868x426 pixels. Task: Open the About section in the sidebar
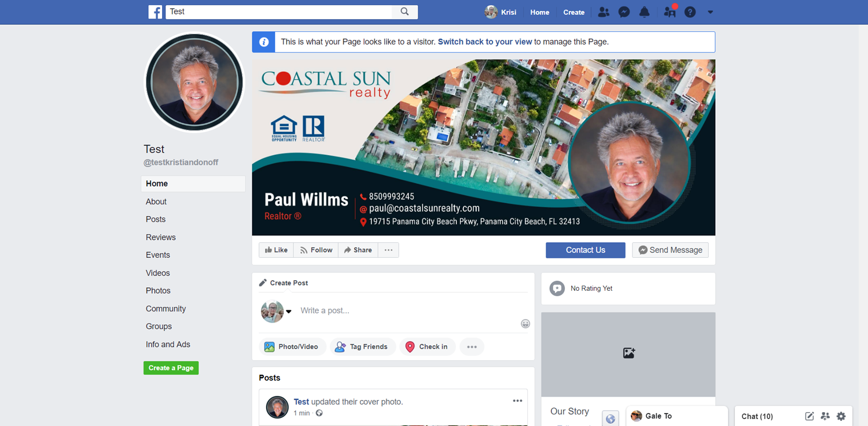[156, 201]
